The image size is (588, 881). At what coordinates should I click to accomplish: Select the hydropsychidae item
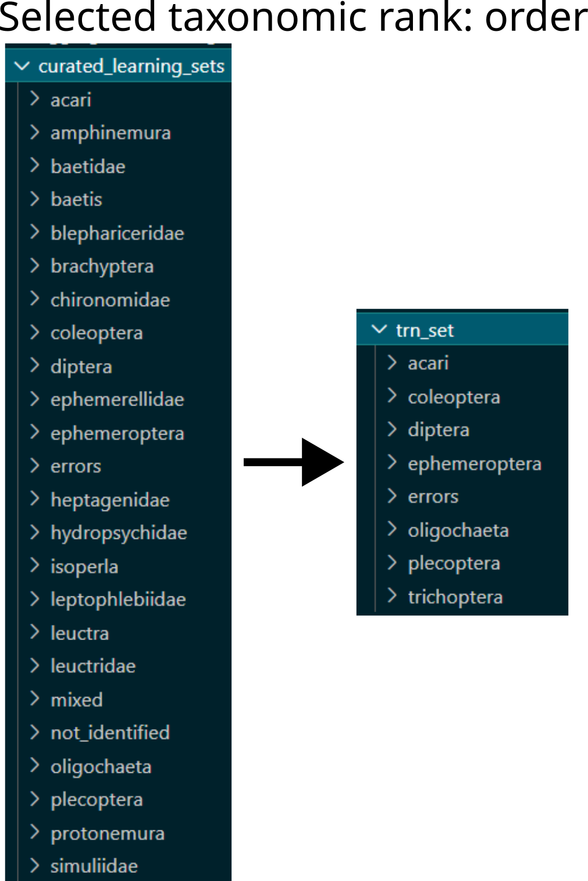[x=119, y=532]
